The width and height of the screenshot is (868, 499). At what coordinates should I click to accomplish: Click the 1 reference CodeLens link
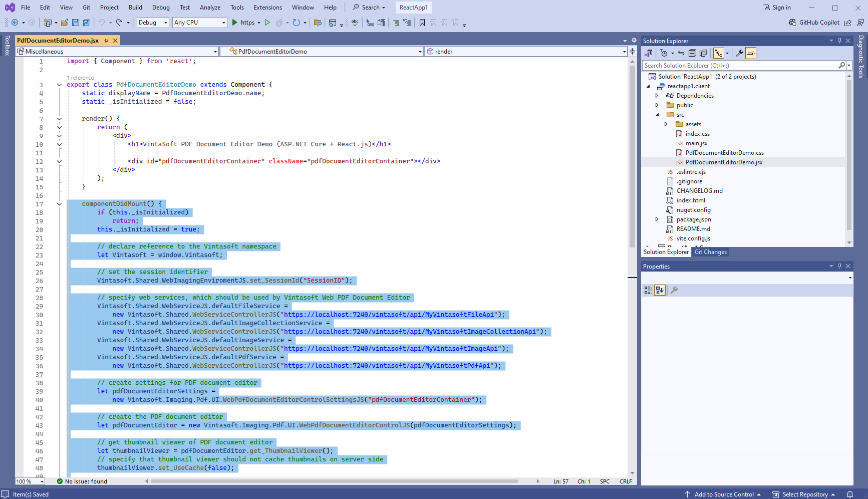[80, 78]
